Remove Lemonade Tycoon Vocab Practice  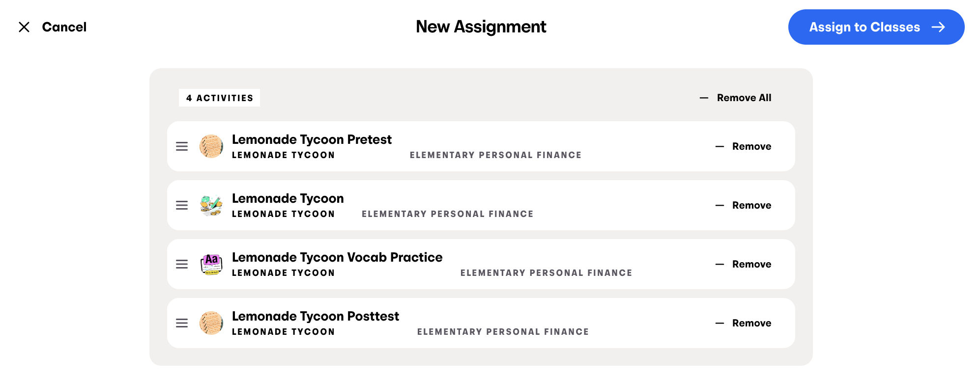point(744,264)
